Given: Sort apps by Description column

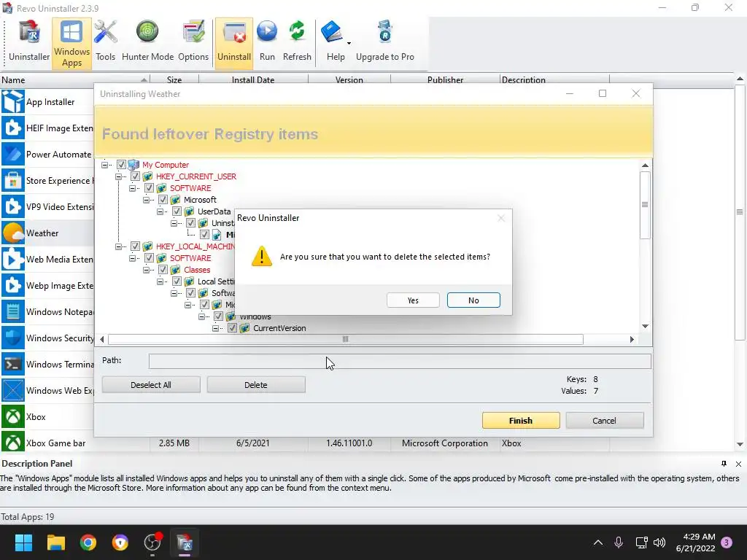Looking at the screenshot, I should coord(554,79).
